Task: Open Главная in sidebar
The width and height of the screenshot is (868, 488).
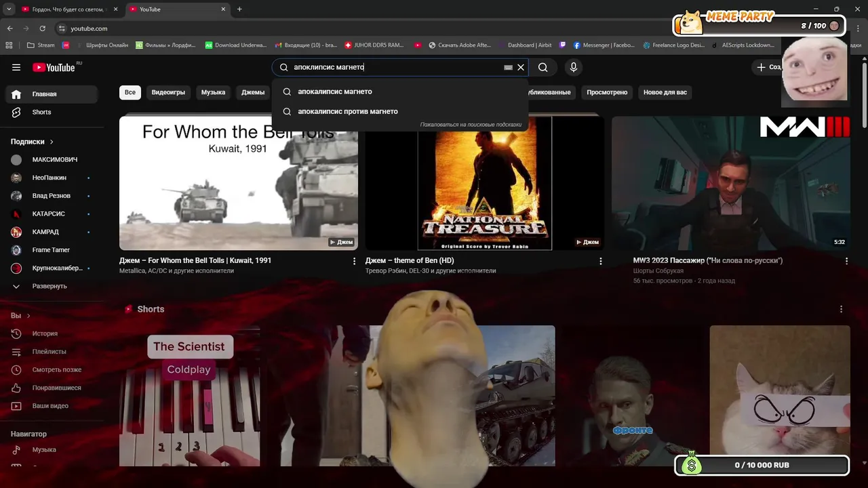Action: click(51, 94)
